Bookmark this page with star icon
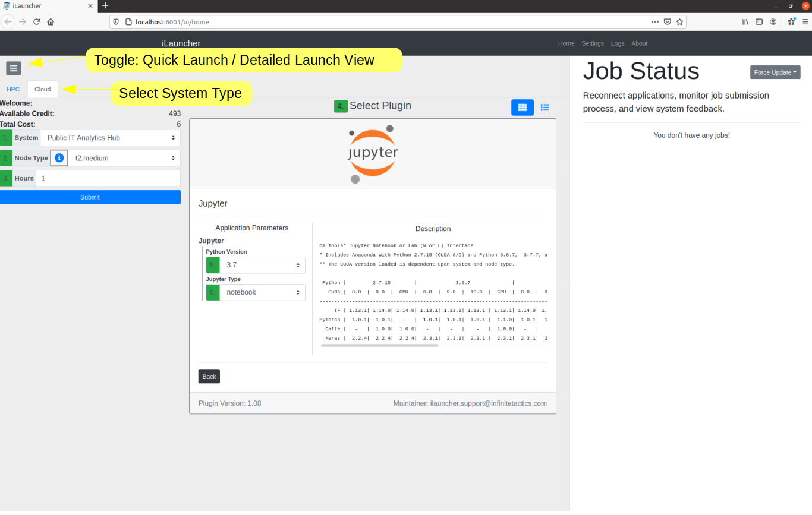 [680, 21]
